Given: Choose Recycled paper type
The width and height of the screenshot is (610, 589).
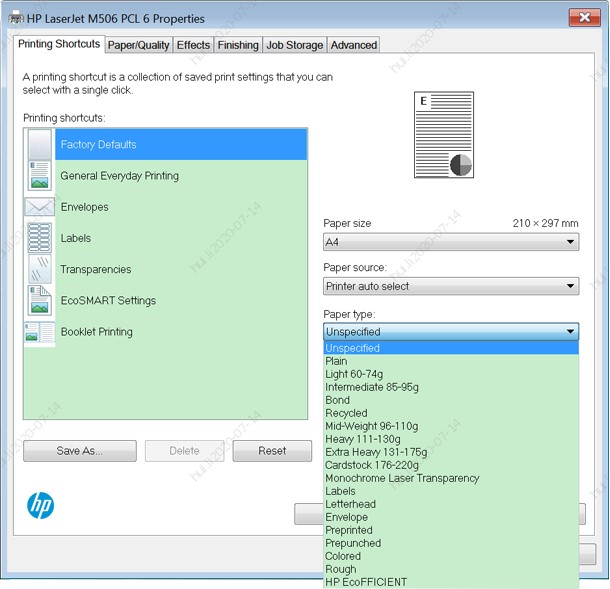Looking at the screenshot, I should (x=451, y=413).
